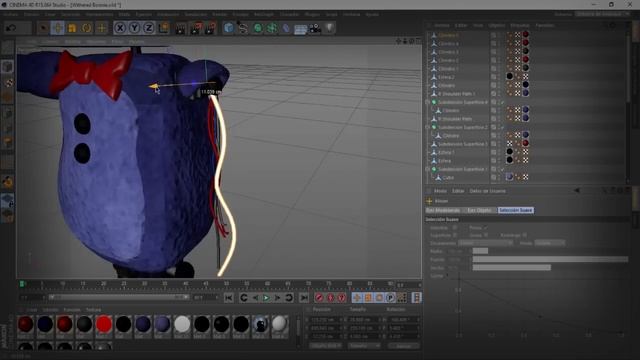Toggle visibility box of the Cilindro.5 row

(x=493, y=35)
